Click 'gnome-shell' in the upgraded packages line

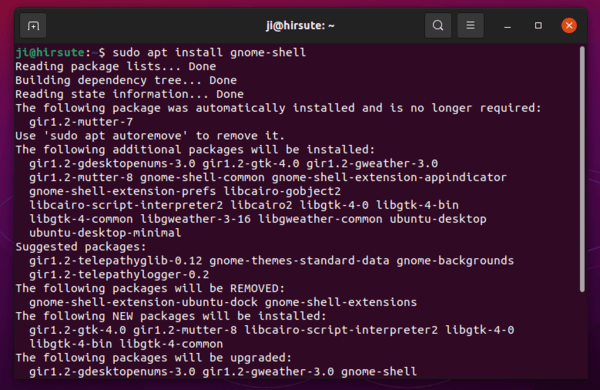click(379, 371)
